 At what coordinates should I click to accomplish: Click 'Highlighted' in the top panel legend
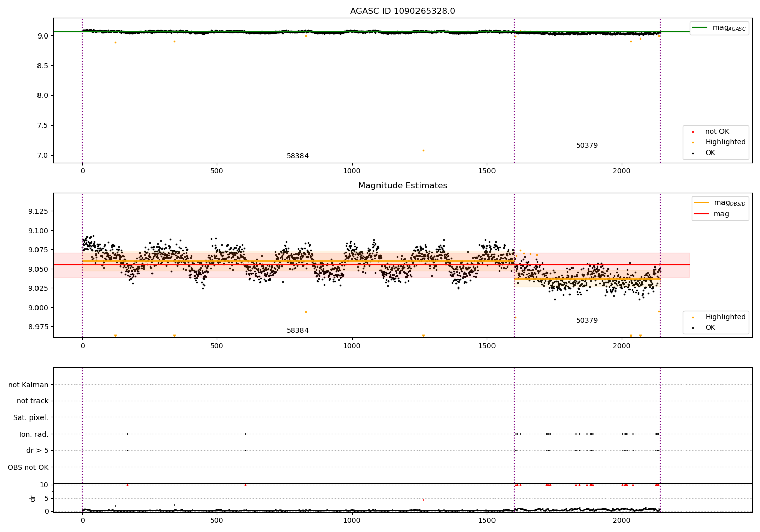click(726, 142)
